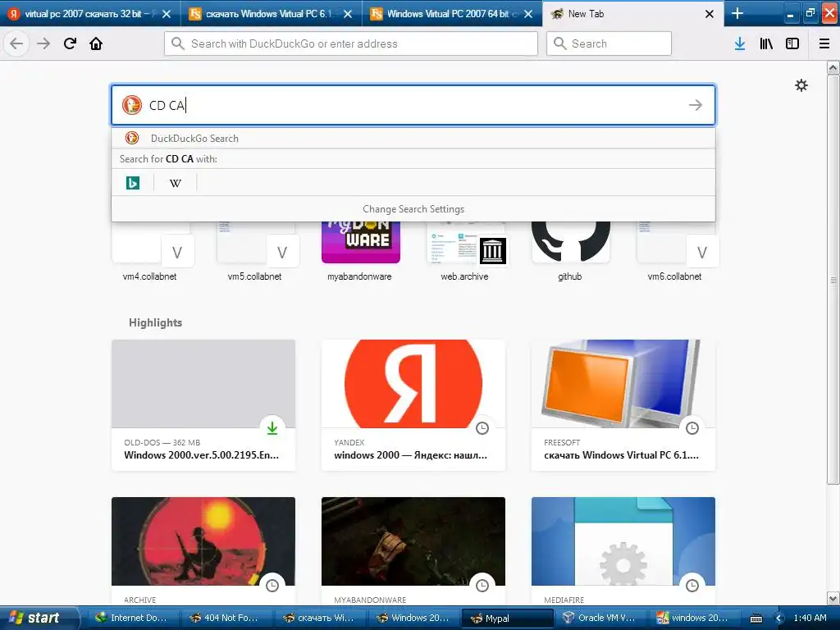Show hidden tray icons with the chevron
The image size is (840, 630).
779,619
